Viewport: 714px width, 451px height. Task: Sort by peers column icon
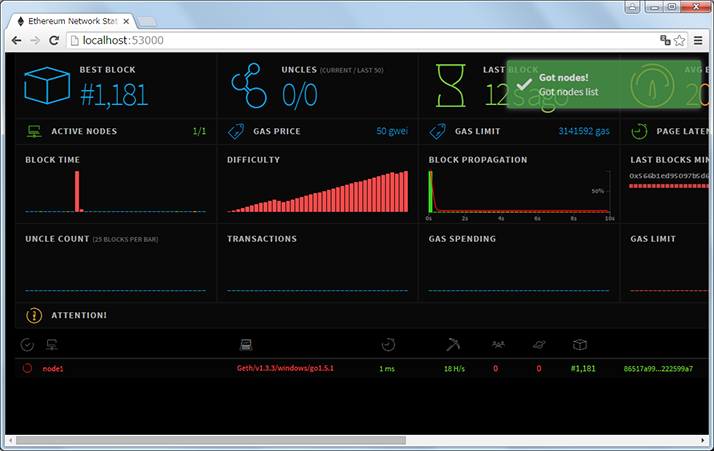pyautogui.click(x=498, y=345)
